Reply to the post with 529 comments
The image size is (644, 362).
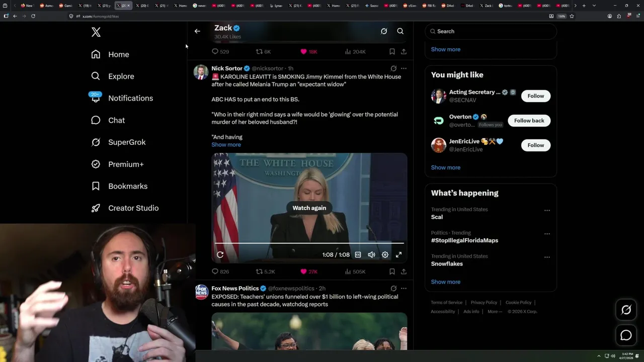[x=220, y=52]
